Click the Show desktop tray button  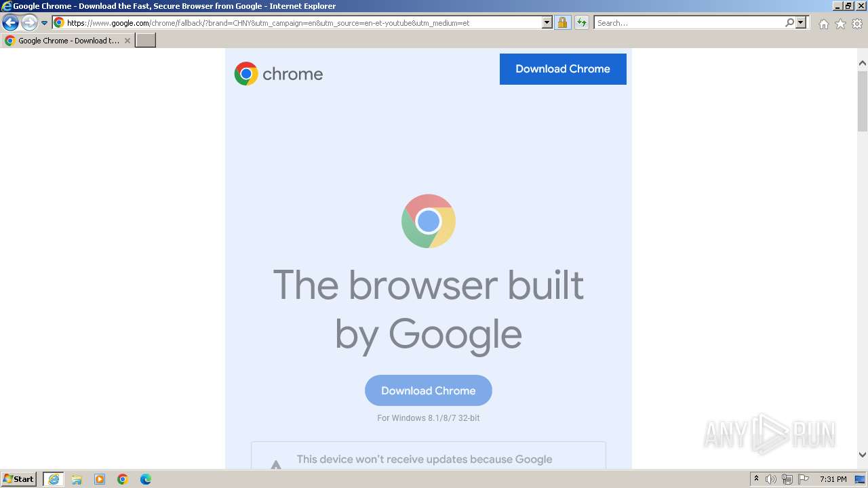(x=860, y=479)
